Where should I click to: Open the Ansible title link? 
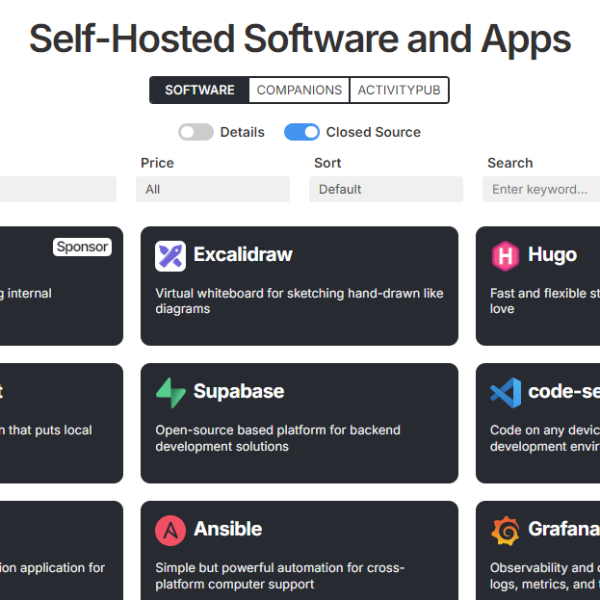tap(228, 529)
